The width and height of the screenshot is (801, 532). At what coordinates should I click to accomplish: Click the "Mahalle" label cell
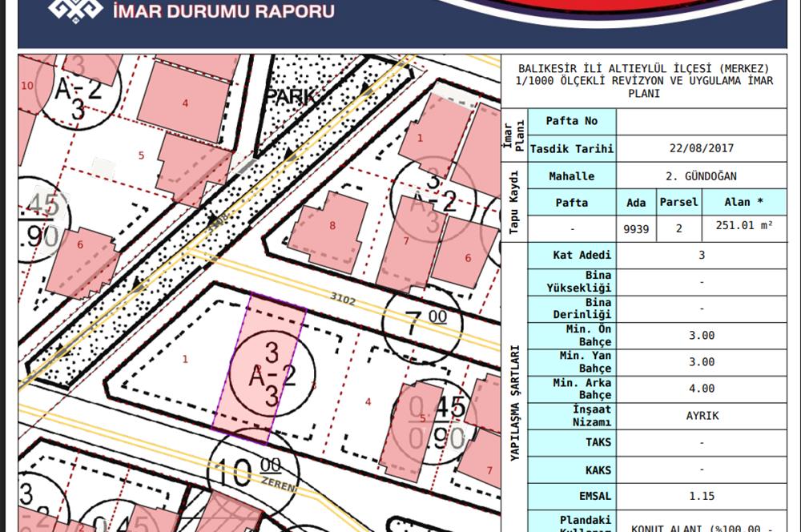pyautogui.click(x=572, y=176)
